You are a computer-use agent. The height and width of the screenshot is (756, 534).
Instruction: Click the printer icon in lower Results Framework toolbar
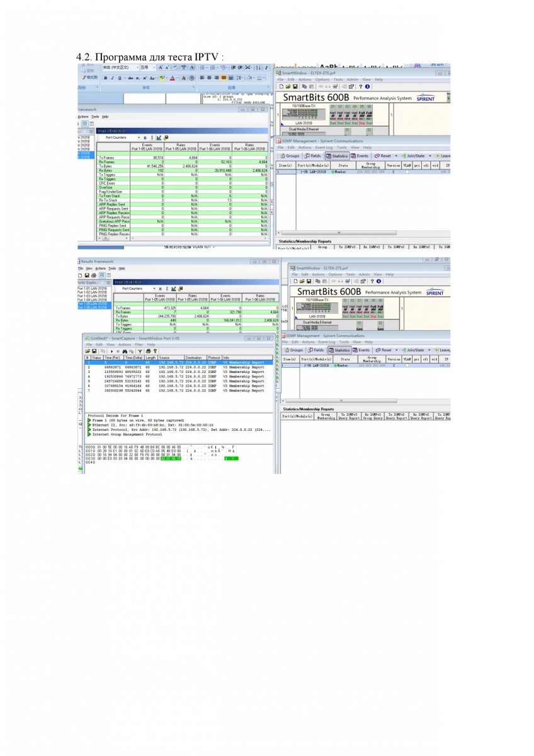tap(94, 275)
